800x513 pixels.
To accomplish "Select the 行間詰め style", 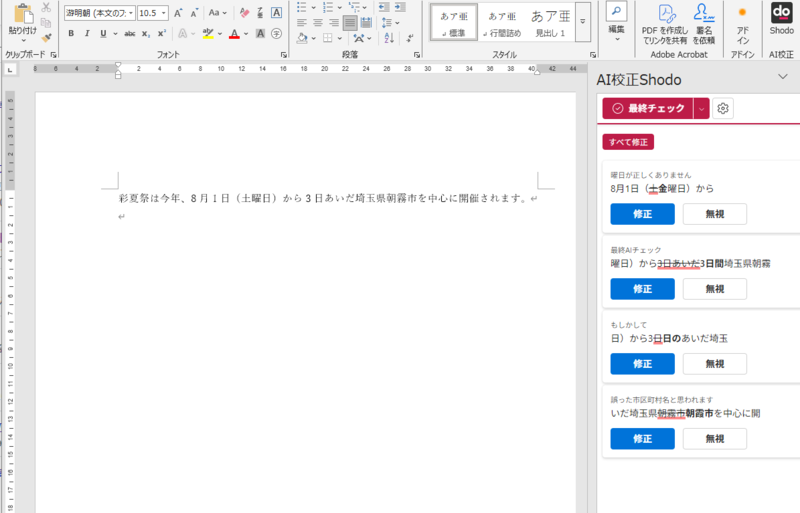I will coord(502,23).
